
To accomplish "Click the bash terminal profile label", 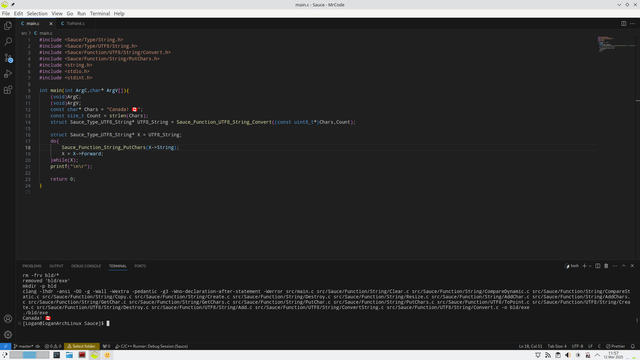I will coord(572,266).
